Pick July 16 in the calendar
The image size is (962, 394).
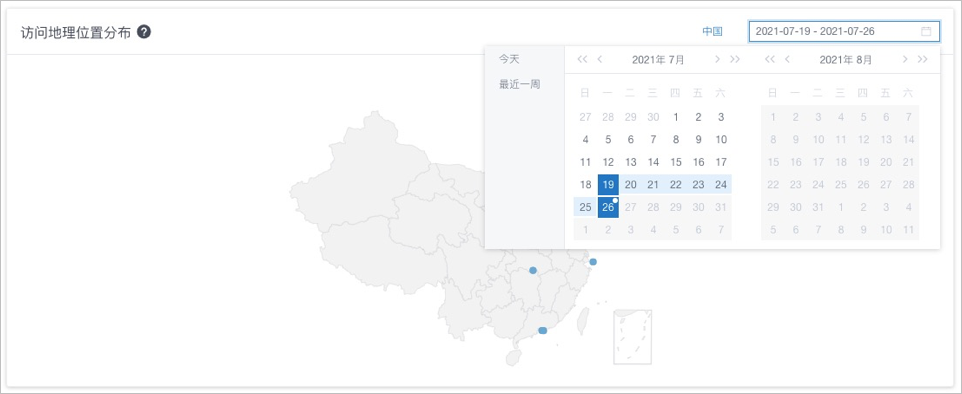click(x=698, y=162)
